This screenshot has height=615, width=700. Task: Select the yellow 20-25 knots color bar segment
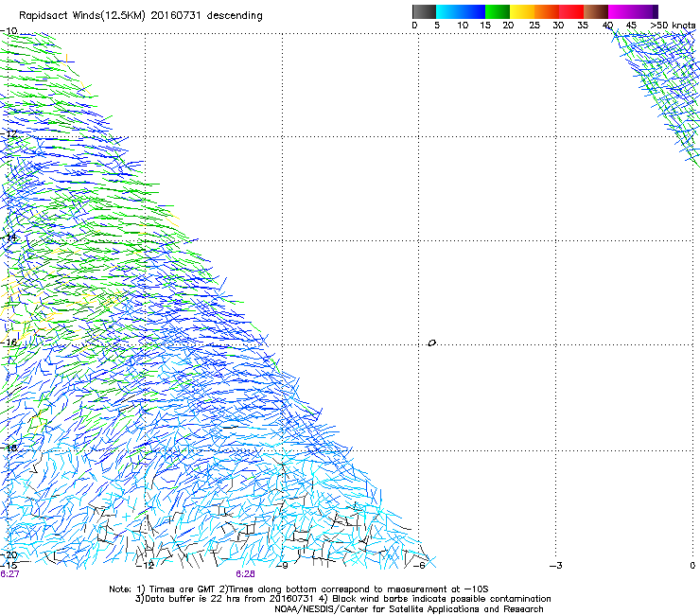(522, 11)
